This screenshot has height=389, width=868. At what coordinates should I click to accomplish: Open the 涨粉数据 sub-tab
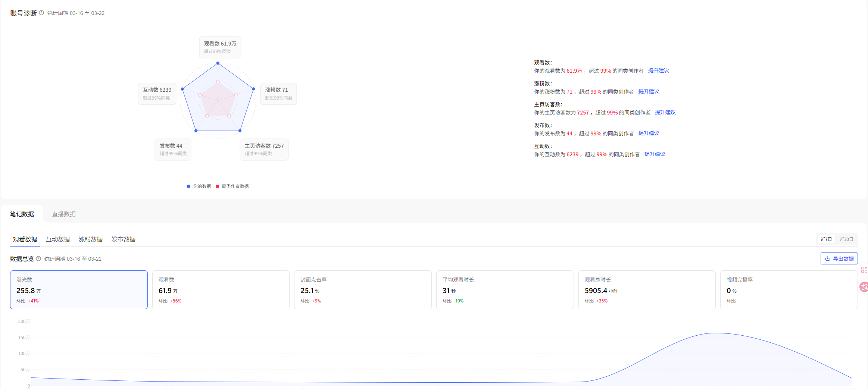click(91, 239)
